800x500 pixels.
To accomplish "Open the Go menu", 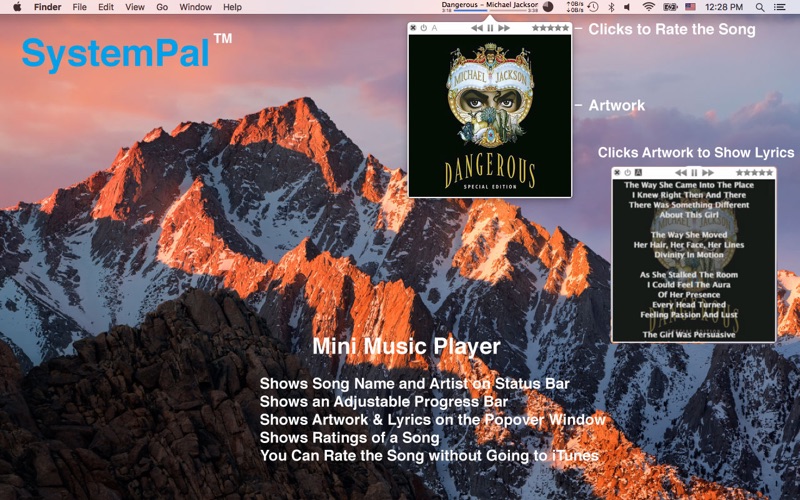I will point(162,7).
